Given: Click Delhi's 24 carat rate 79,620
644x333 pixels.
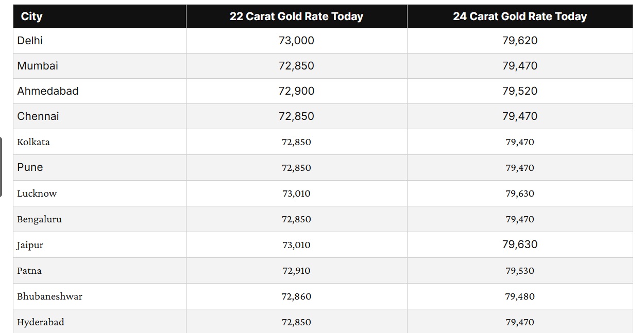Looking at the screenshot, I should click(520, 41).
